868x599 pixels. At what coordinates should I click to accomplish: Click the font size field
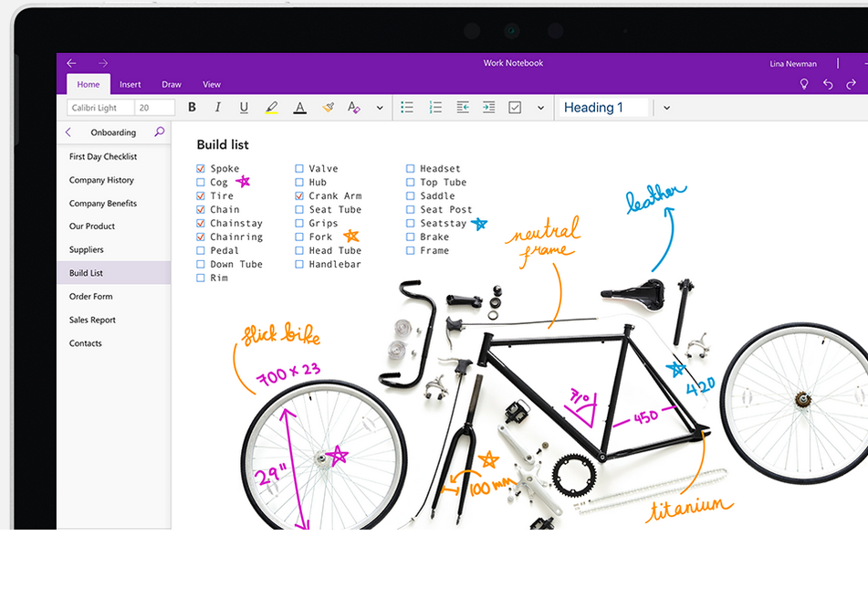[155, 108]
